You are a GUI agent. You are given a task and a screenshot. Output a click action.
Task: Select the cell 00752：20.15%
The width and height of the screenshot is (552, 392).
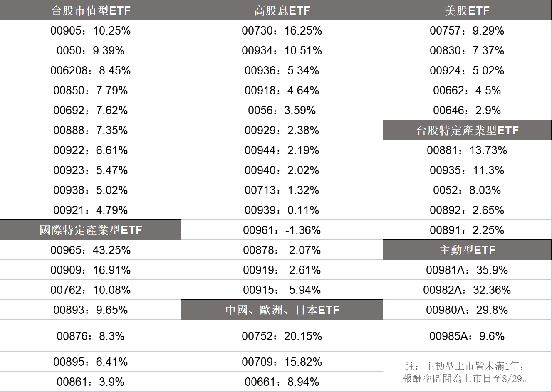282,336
